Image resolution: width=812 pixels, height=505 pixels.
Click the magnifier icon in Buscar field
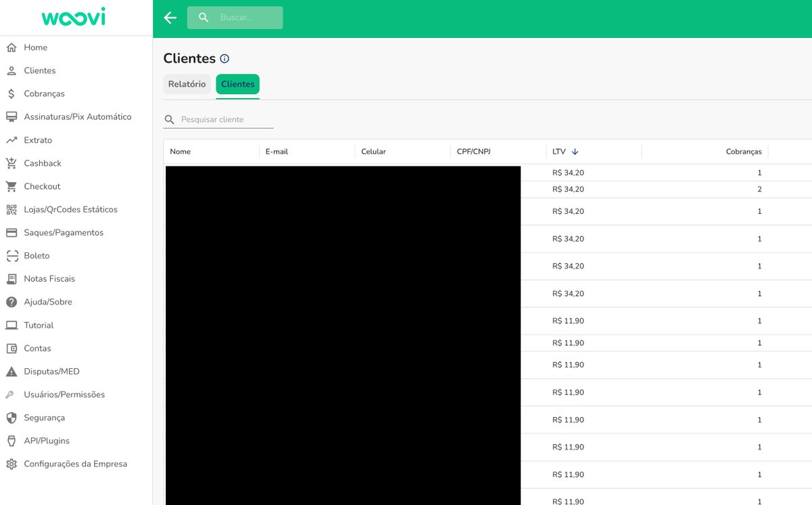tap(204, 18)
